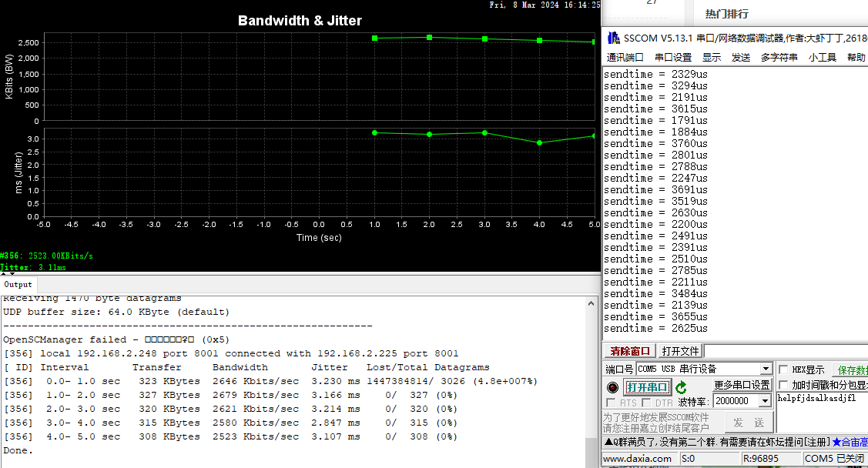The width and height of the screenshot is (868, 468).
Task: Click the Bandwidth & Jitter chart title
Action: point(300,21)
